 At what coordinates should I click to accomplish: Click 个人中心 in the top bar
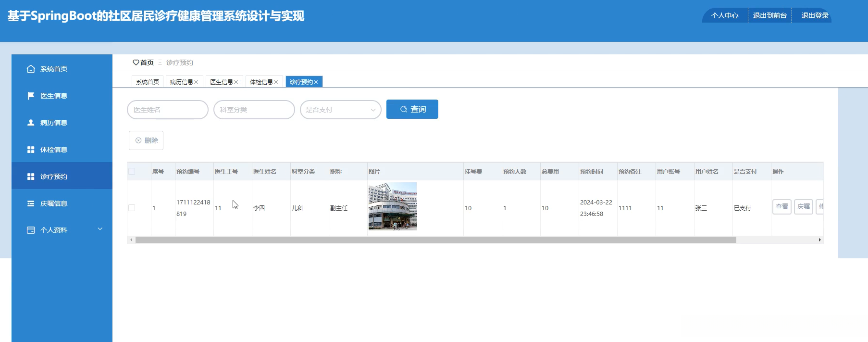tap(725, 15)
